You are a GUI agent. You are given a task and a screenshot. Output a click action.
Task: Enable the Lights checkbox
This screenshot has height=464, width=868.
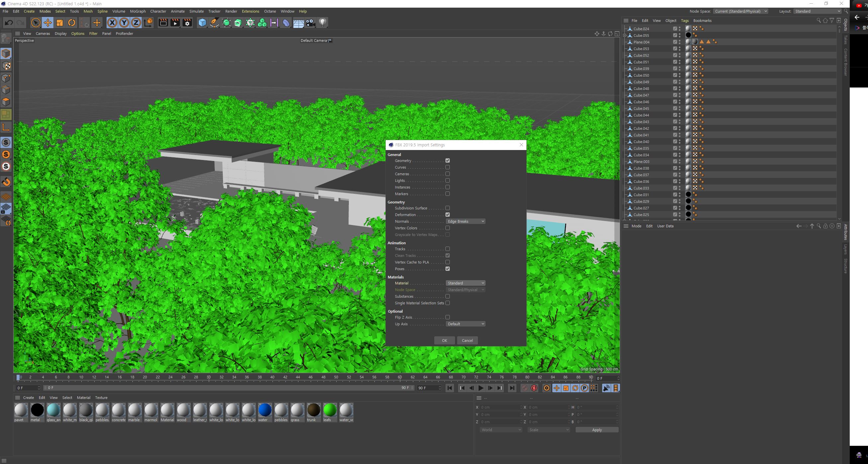click(x=447, y=181)
